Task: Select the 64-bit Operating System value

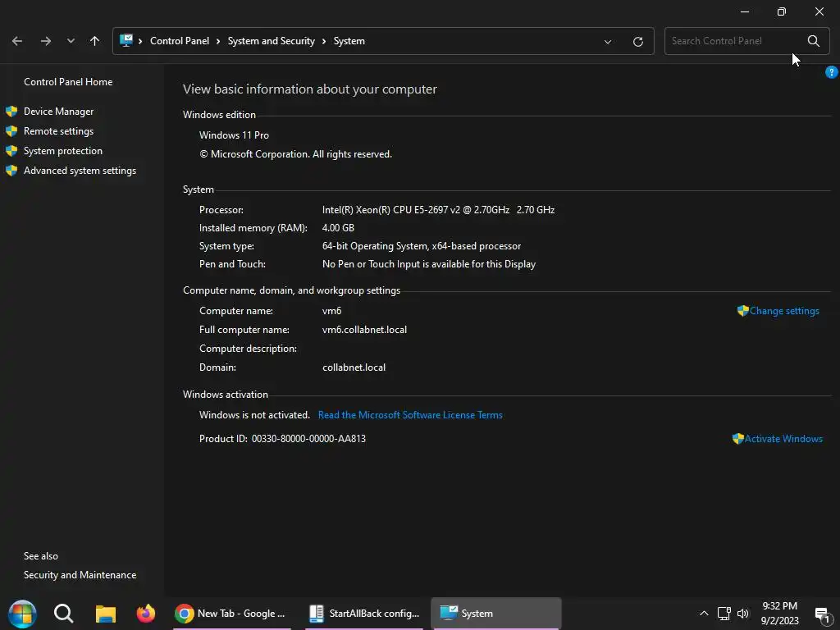Action: 422,246
